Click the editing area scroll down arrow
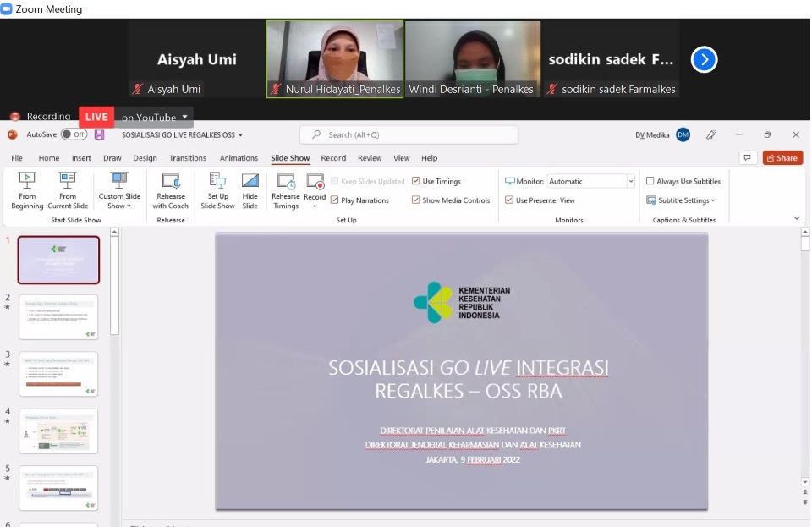 point(804,482)
